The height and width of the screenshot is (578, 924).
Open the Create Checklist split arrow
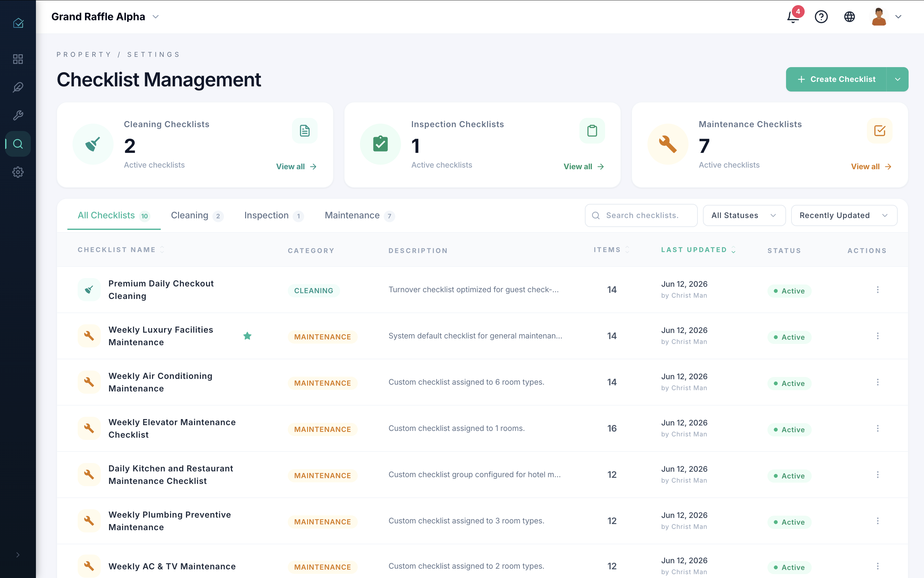tap(897, 79)
